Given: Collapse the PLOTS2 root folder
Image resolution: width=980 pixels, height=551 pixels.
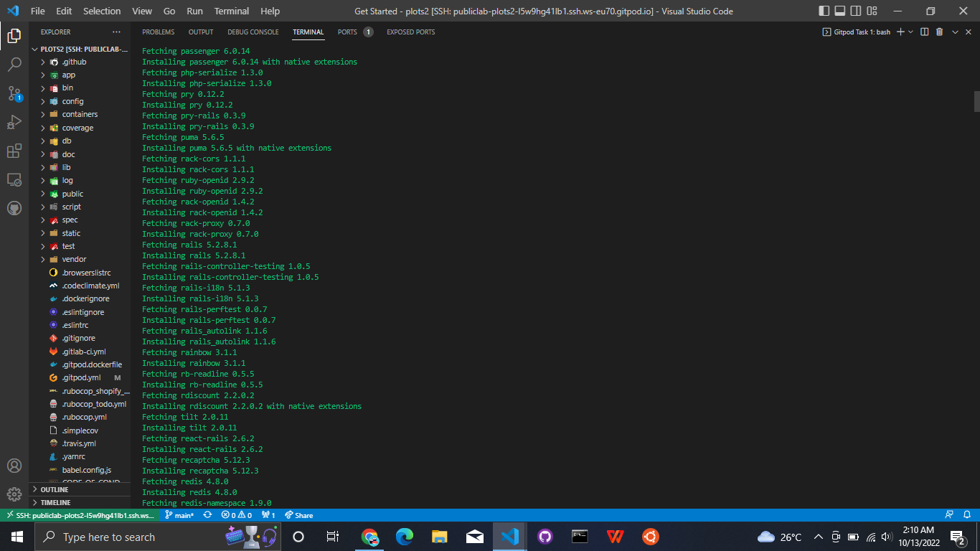Looking at the screenshot, I should (x=80, y=50).
